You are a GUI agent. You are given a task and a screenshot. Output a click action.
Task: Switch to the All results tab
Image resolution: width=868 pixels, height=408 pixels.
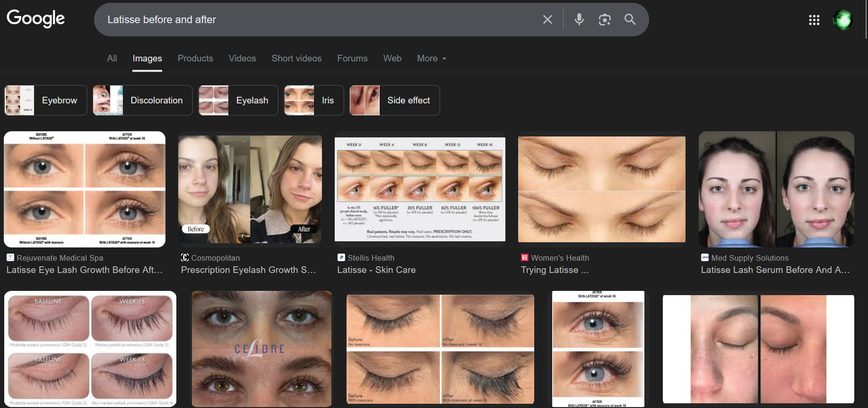[x=112, y=58]
